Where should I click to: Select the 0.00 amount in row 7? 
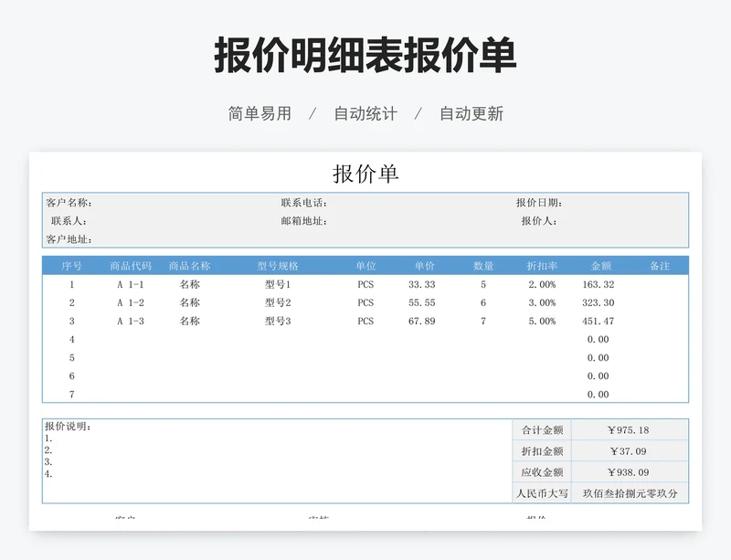coord(599,395)
